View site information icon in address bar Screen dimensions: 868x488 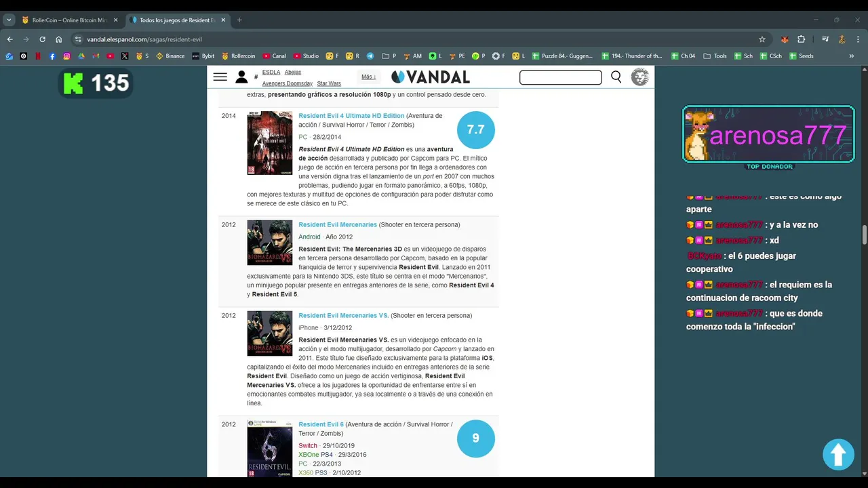click(x=77, y=39)
